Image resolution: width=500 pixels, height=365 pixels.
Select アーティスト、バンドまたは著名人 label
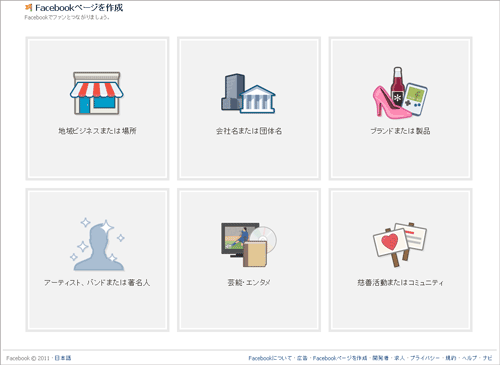click(97, 283)
